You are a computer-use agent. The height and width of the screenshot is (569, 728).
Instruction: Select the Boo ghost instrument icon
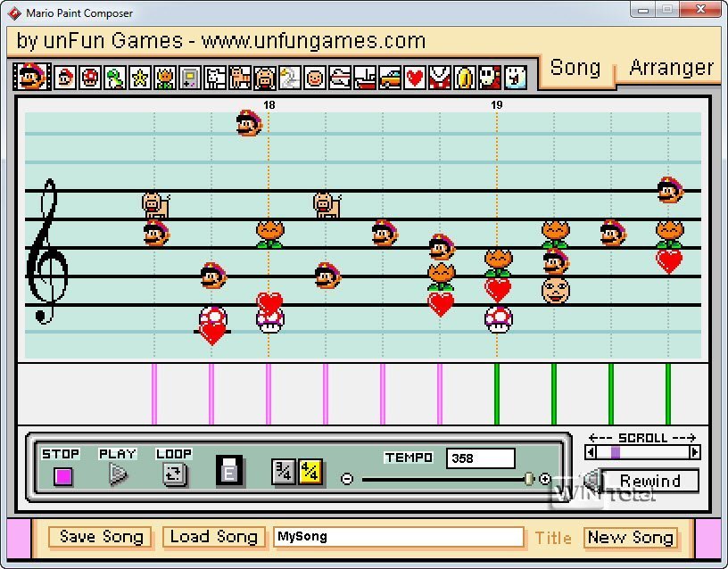(x=515, y=78)
